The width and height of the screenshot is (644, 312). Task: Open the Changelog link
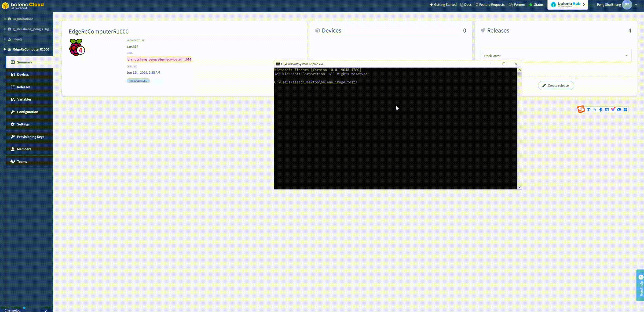pyautogui.click(x=12, y=310)
